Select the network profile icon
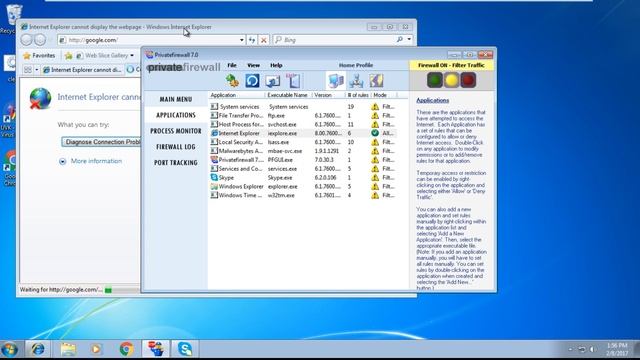The image size is (640, 360). tap(356, 80)
